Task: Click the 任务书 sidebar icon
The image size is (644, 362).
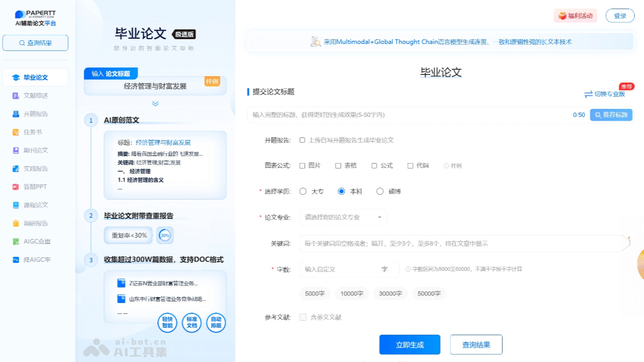Action: coord(16,132)
